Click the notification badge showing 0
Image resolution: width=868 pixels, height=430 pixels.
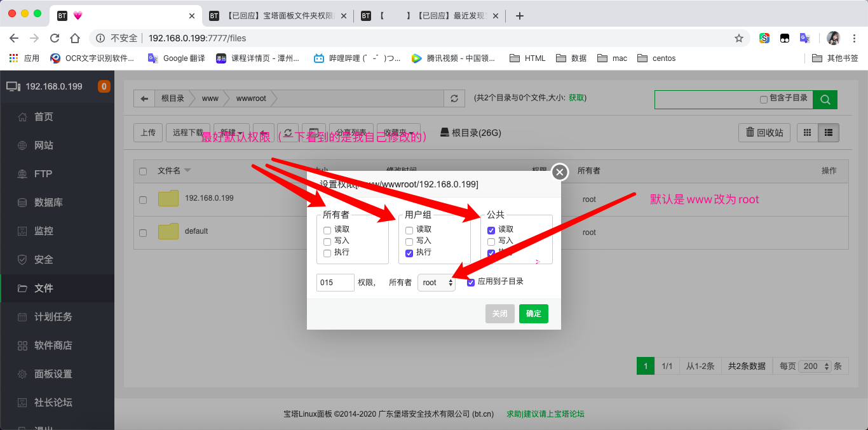[x=104, y=86]
